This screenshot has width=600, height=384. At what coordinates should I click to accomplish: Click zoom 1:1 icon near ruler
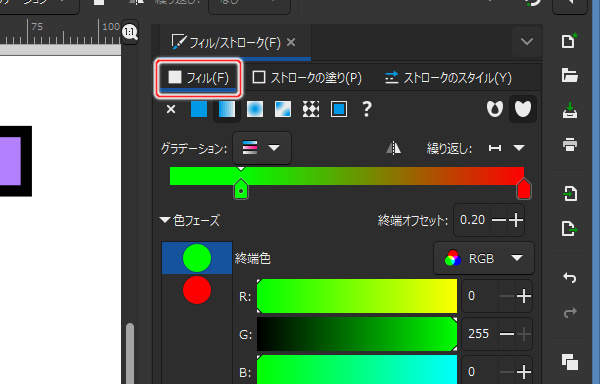click(x=130, y=32)
